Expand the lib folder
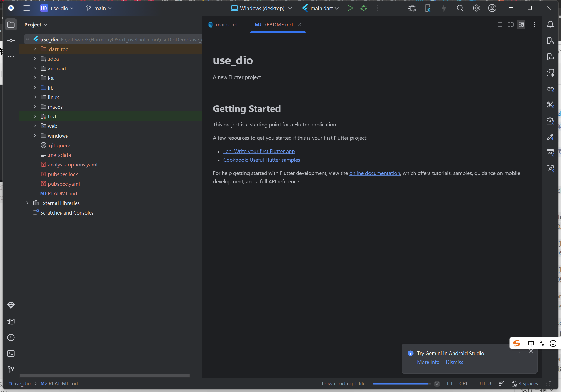 click(35, 88)
